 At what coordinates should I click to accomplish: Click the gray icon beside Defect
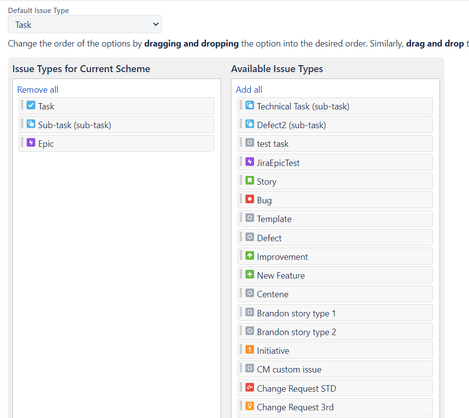point(250,237)
